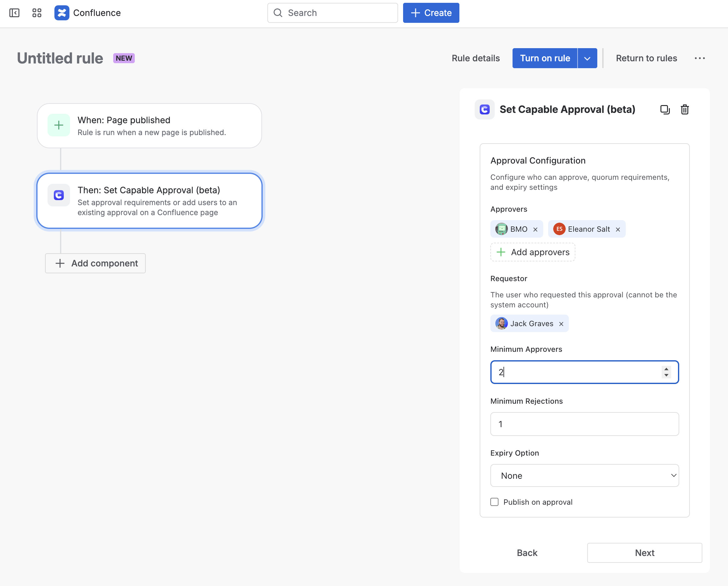Expand the Turn on rule dropdown arrow
The height and width of the screenshot is (586, 728).
pos(587,58)
